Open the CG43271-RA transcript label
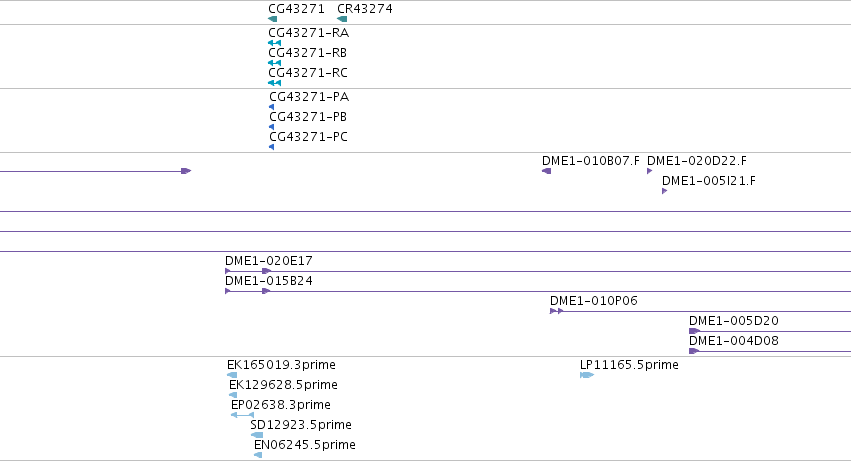This screenshot has width=851, height=461. point(308,33)
